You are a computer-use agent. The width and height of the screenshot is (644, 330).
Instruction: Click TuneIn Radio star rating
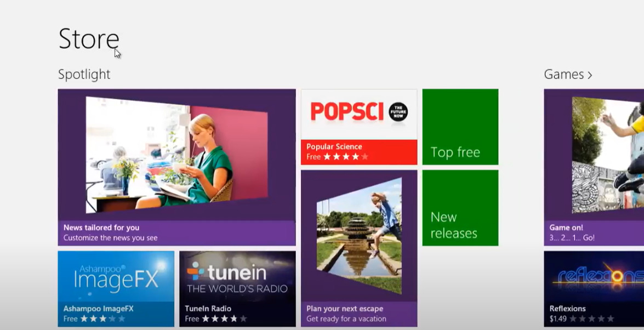point(224,318)
